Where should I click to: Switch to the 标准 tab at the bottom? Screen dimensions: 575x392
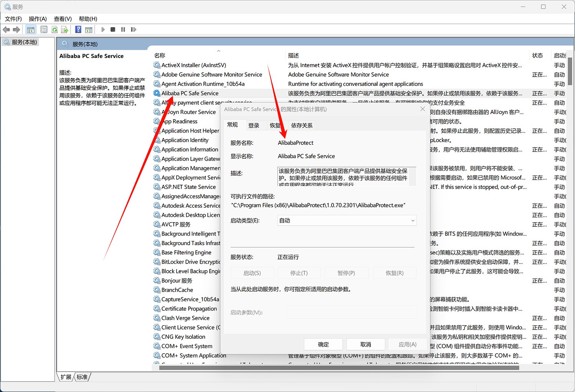coord(82,377)
